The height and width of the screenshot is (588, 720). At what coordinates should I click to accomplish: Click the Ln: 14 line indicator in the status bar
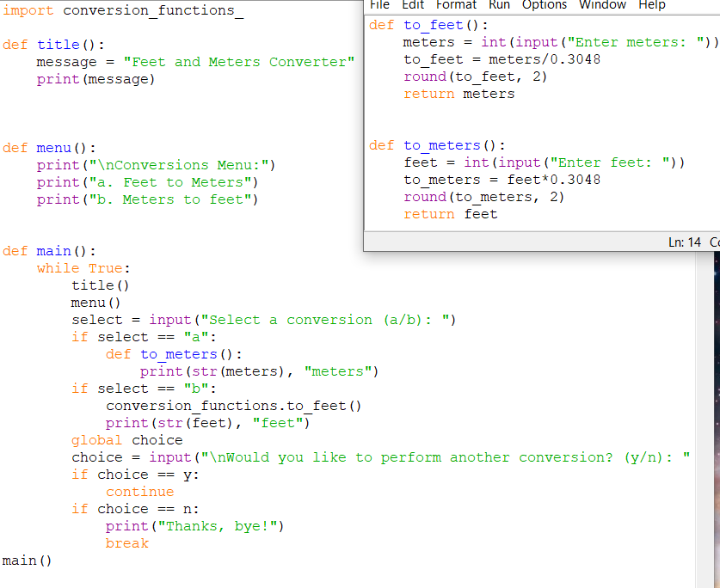[x=685, y=242]
